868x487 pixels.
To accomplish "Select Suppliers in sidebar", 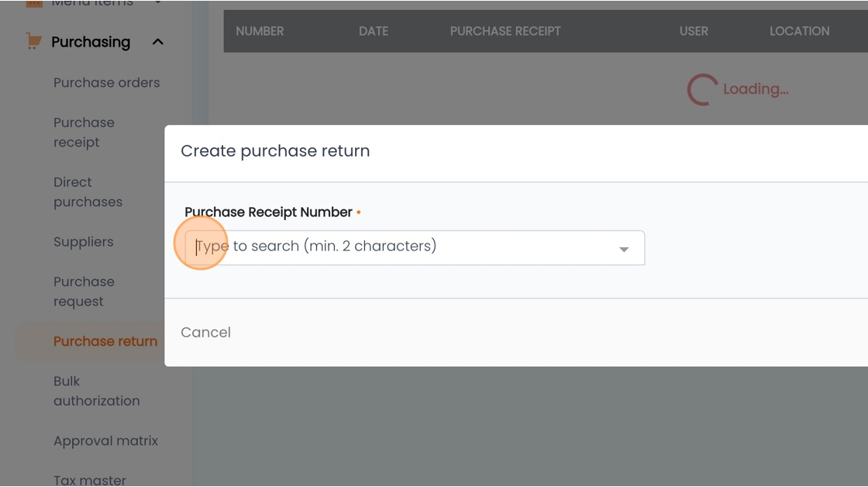I will pyautogui.click(x=84, y=242).
